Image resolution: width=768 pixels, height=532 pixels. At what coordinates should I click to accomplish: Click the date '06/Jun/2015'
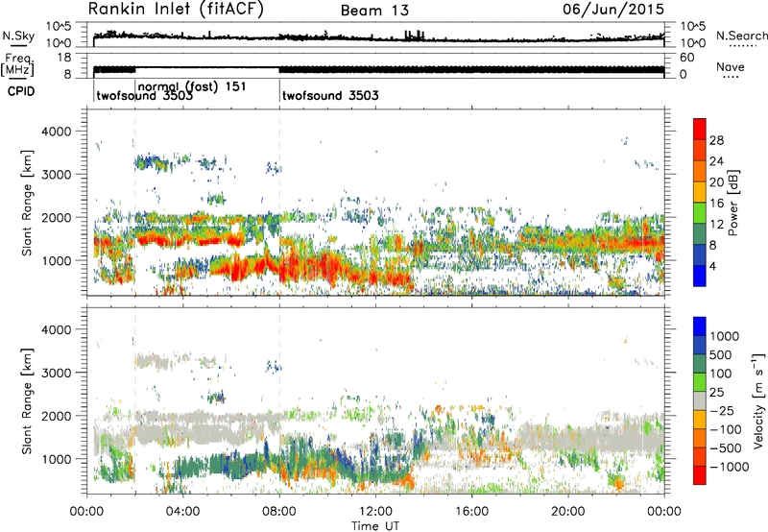coord(613,10)
